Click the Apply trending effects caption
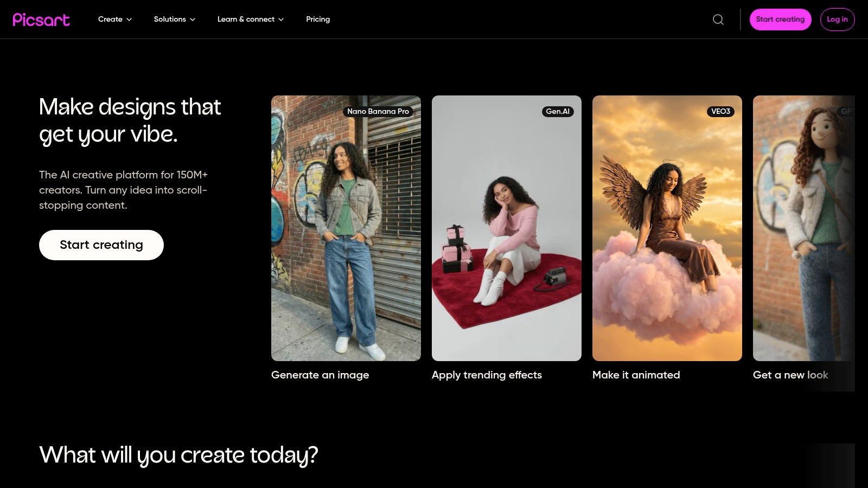The width and height of the screenshot is (868, 488). click(487, 375)
